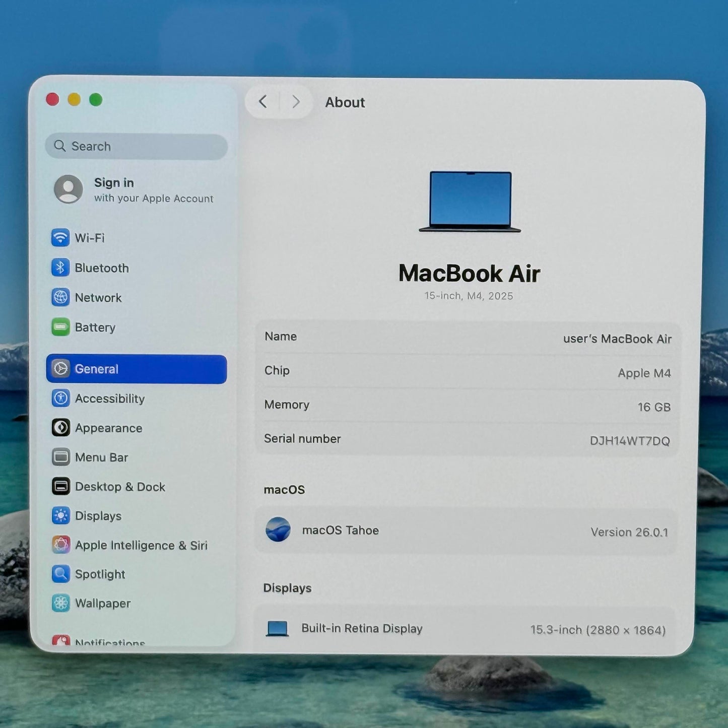Open Appearance settings icon

click(61, 428)
